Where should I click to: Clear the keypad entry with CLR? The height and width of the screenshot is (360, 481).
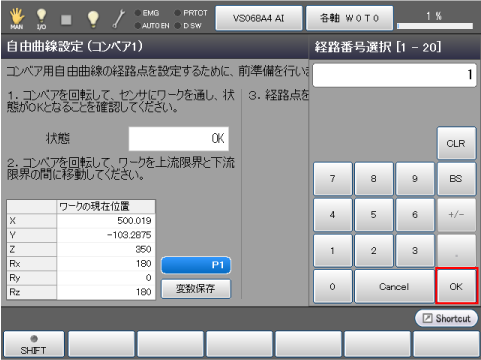point(456,143)
